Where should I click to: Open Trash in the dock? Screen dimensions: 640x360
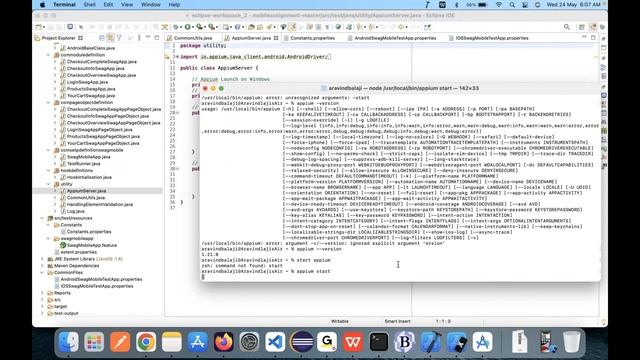click(x=571, y=342)
